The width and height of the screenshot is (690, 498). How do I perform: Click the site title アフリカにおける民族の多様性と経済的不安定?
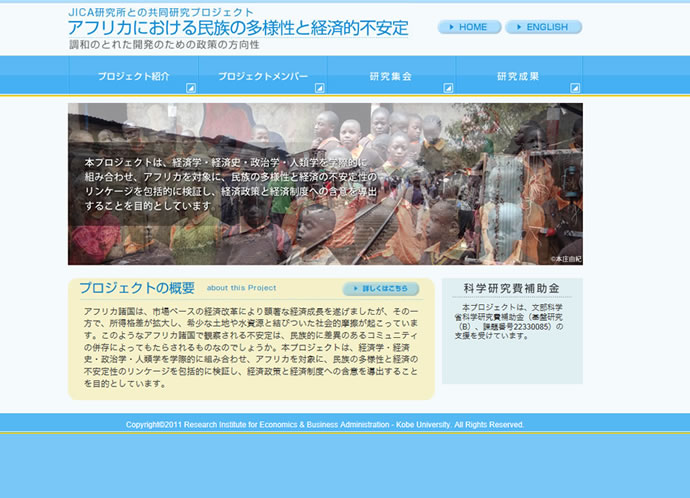click(x=238, y=28)
